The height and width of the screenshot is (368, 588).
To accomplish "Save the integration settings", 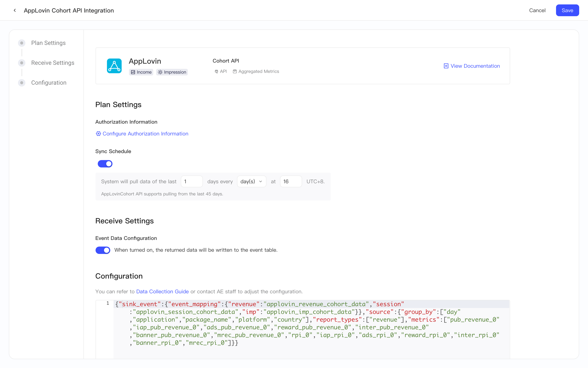I will pyautogui.click(x=567, y=10).
